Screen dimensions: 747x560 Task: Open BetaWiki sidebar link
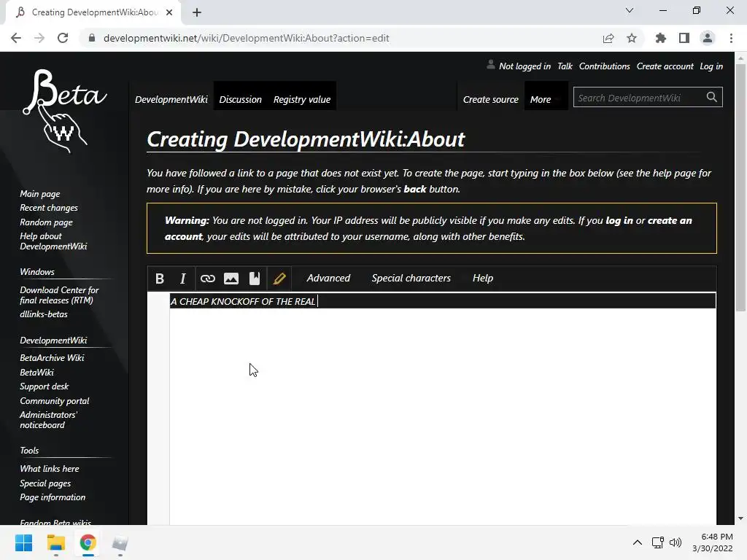pos(36,373)
